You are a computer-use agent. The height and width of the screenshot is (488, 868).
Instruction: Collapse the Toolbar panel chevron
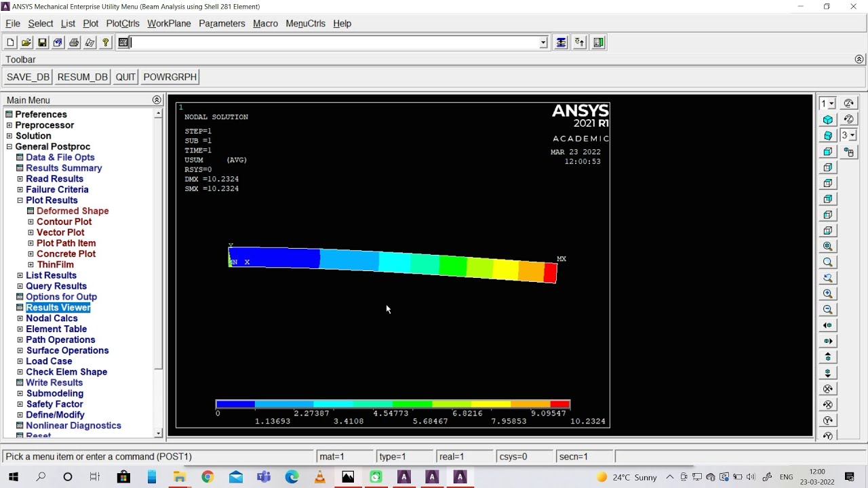tap(859, 60)
